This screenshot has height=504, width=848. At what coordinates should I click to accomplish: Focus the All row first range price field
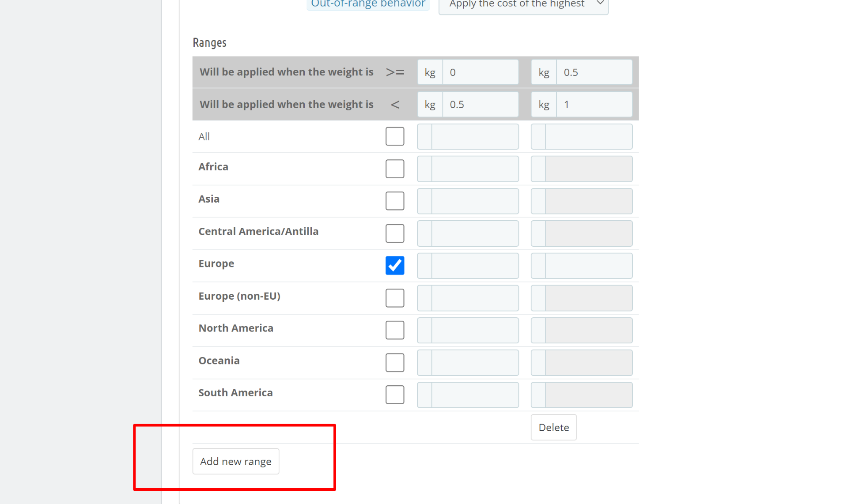pos(475,136)
